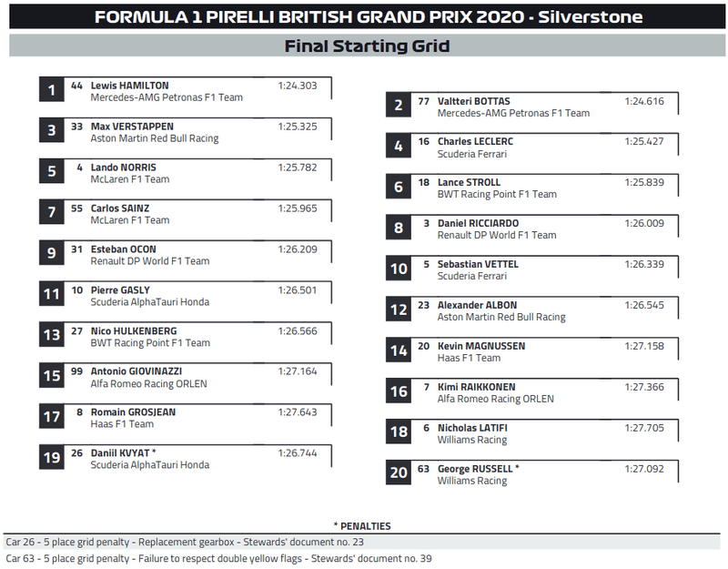Screen dimensions: 728x569
Task: Click the British Grand Prix 2020 title
Action: tap(367, 17)
